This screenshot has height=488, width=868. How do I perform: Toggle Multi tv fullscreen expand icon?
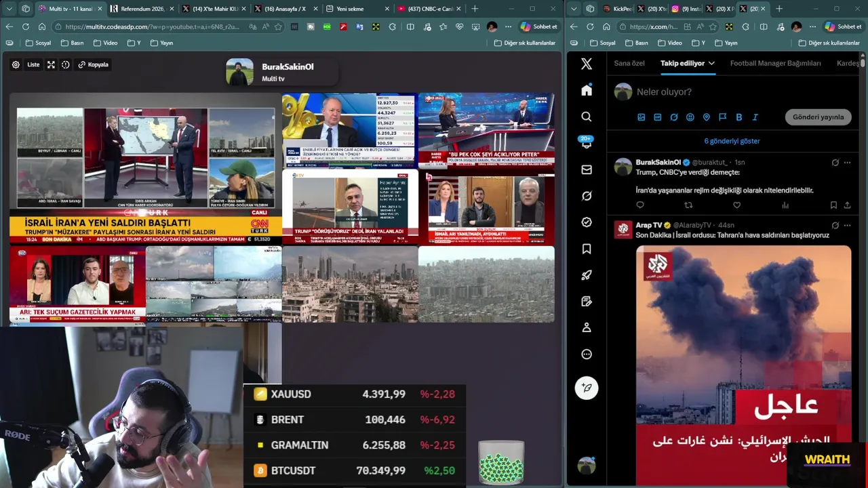[x=51, y=64]
